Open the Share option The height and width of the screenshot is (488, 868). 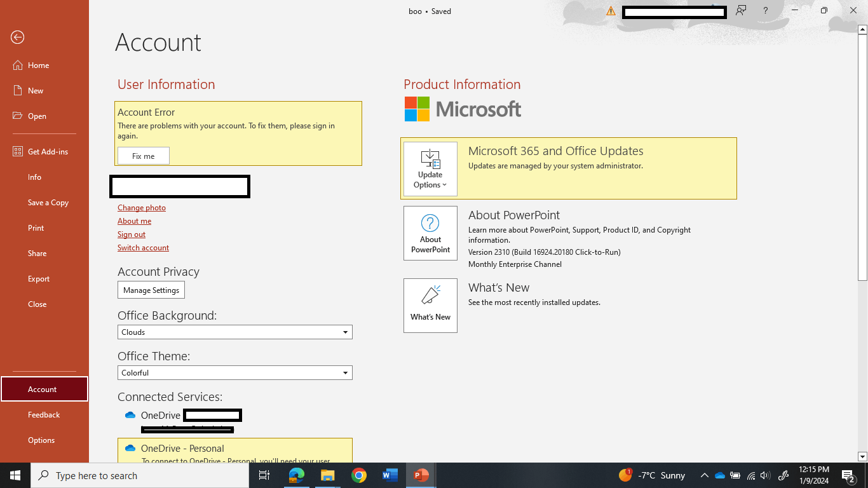coord(44,254)
